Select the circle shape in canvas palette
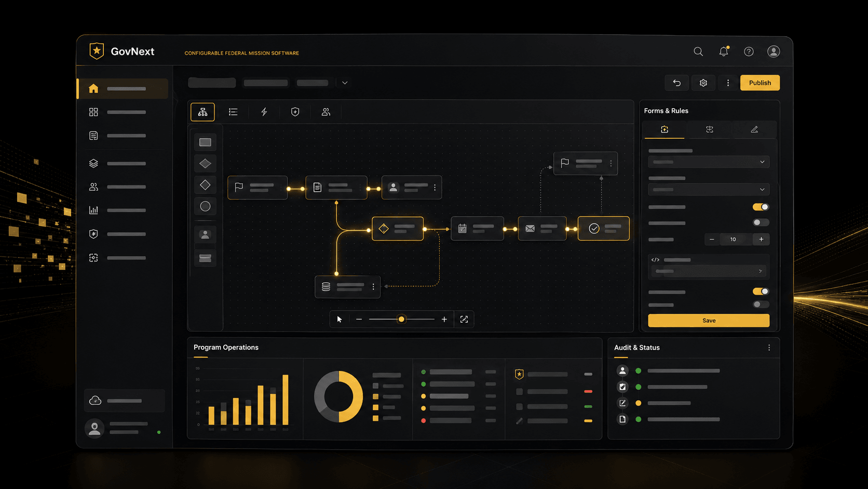 coord(205,206)
